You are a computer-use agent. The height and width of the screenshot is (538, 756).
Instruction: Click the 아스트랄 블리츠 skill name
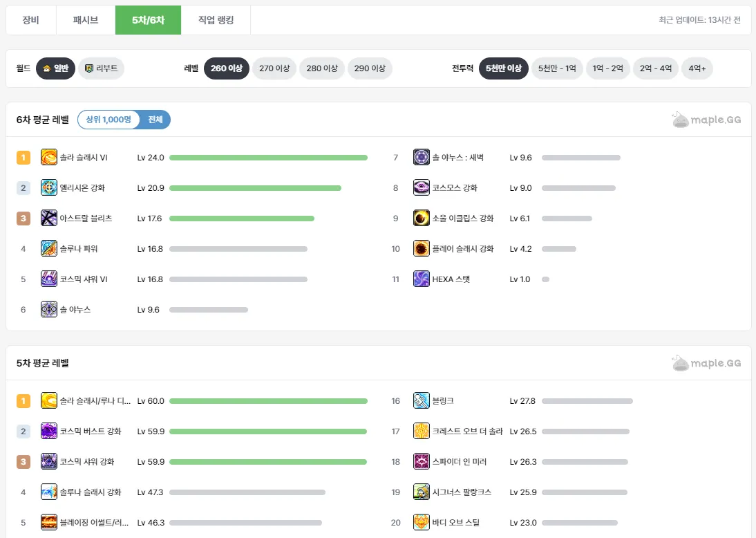coord(86,218)
